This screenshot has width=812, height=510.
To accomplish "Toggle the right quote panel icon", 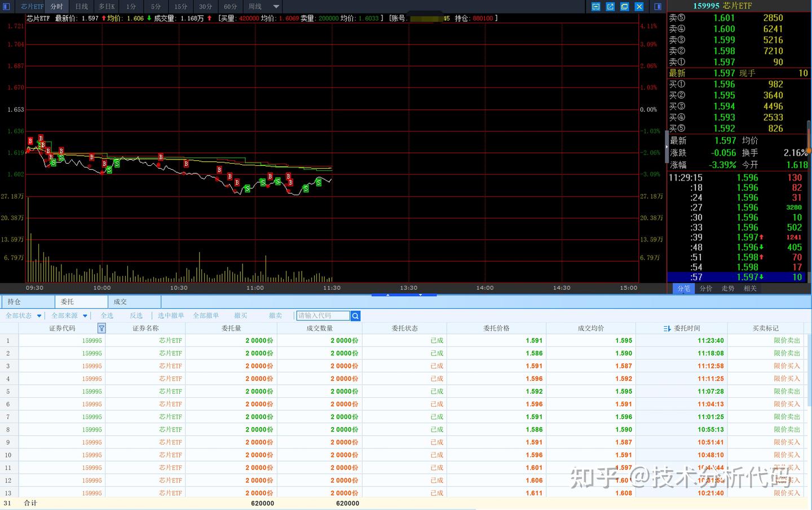I will click(657, 7).
